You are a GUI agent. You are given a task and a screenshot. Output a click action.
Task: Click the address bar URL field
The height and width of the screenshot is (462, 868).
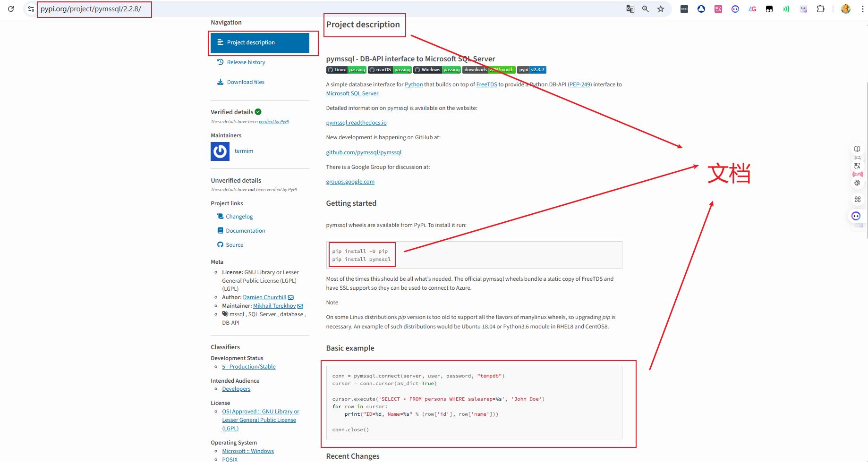pos(331,9)
